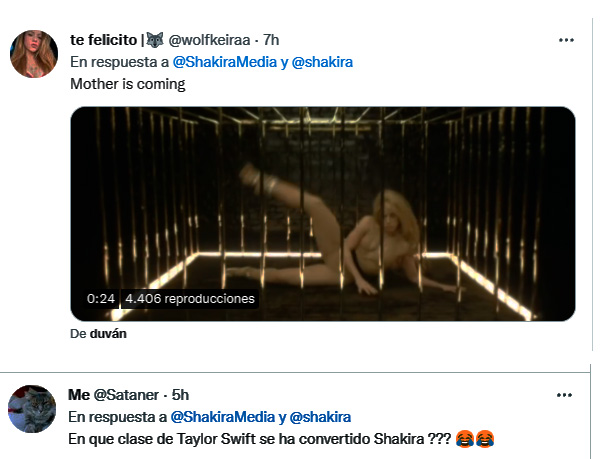
Task: Click the "4.406 reproducciones" view count
Action: (190, 299)
